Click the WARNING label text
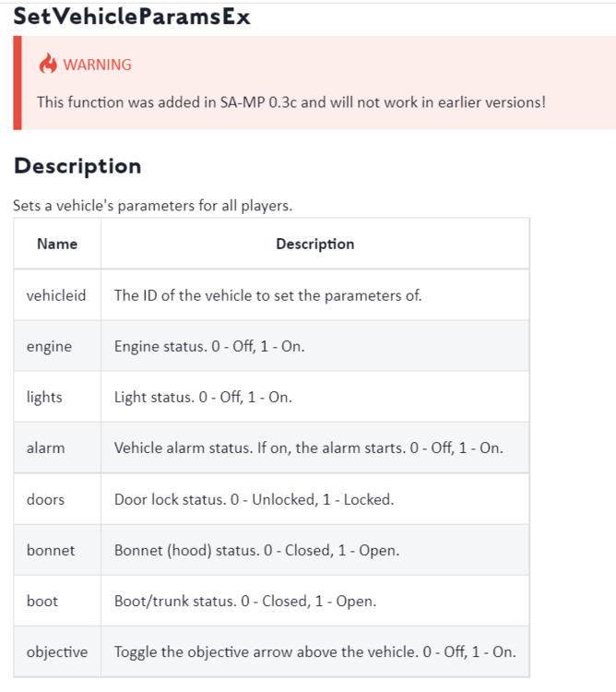Viewport: 616px width, 692px height. tap(98, 65)
